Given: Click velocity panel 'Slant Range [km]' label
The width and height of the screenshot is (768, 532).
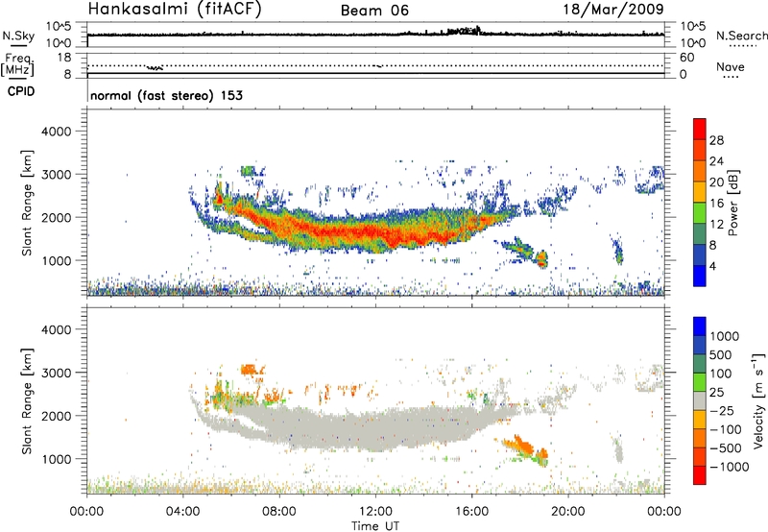Looking at the screenshot, I should point(27,400).
